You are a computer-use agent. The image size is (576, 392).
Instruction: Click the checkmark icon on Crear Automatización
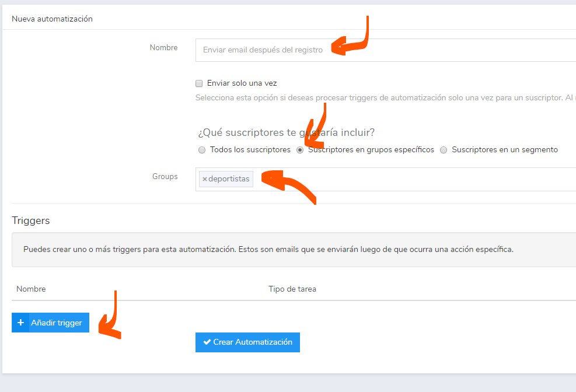tap(207, 342)
